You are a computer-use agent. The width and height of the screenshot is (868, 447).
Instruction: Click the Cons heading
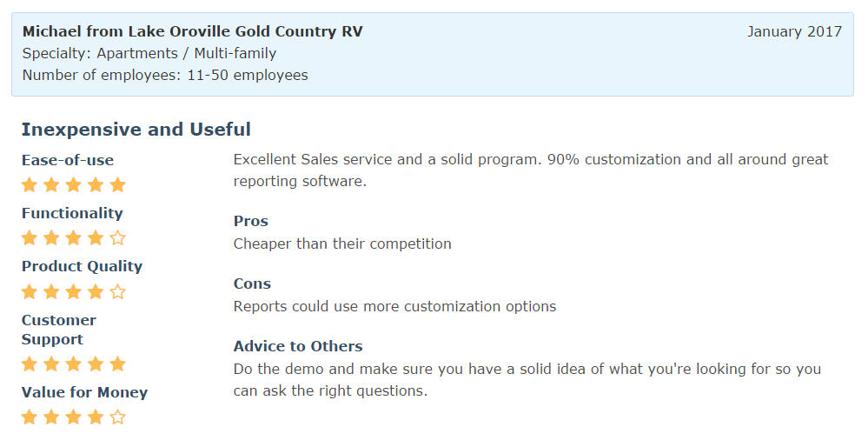coord(252,284)
